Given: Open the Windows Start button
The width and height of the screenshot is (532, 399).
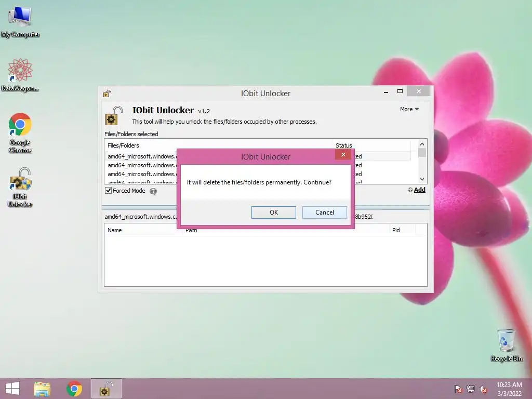Looking at the screenshot, I should point(12,389).
